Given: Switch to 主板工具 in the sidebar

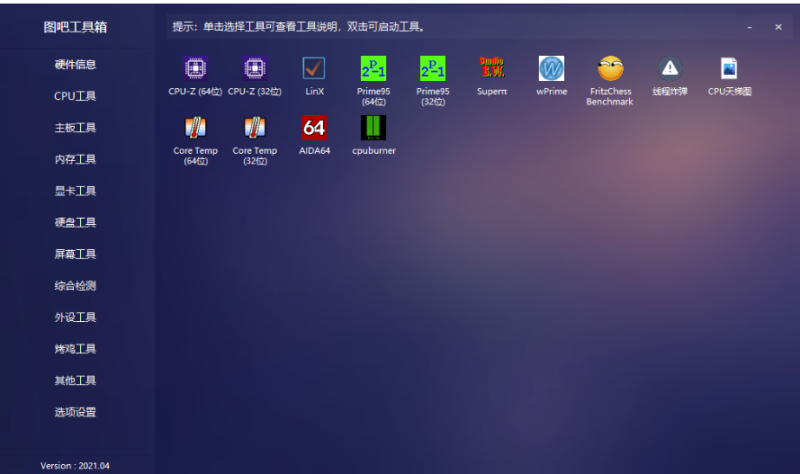Looking at the screenshot, I should (x=75, y=128).
